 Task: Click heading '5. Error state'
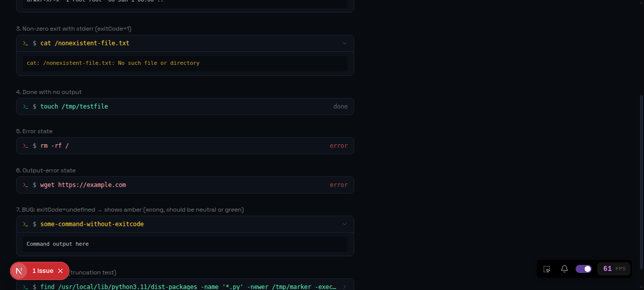point(34,131)
